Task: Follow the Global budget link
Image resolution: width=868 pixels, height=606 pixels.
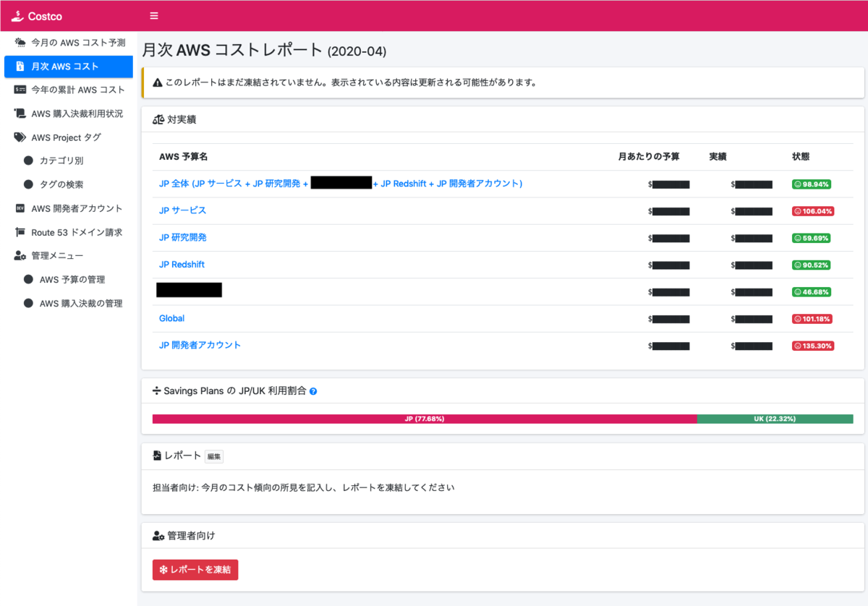Action: click(x=171, y=318)
